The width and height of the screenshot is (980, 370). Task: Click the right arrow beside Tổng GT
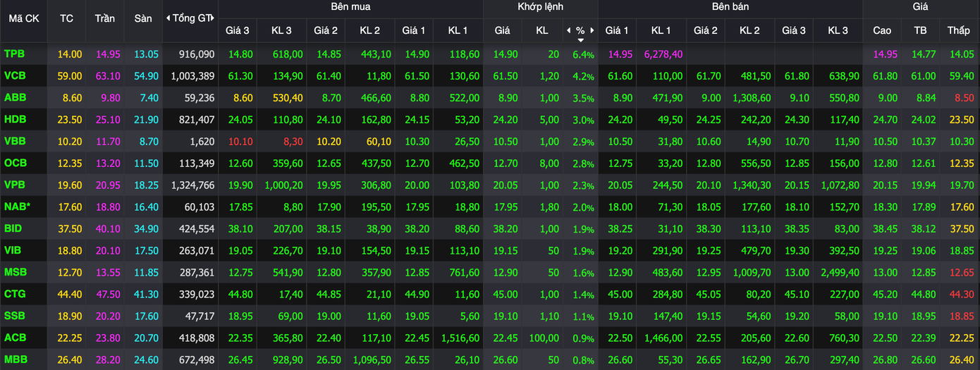tap(213, 18)
